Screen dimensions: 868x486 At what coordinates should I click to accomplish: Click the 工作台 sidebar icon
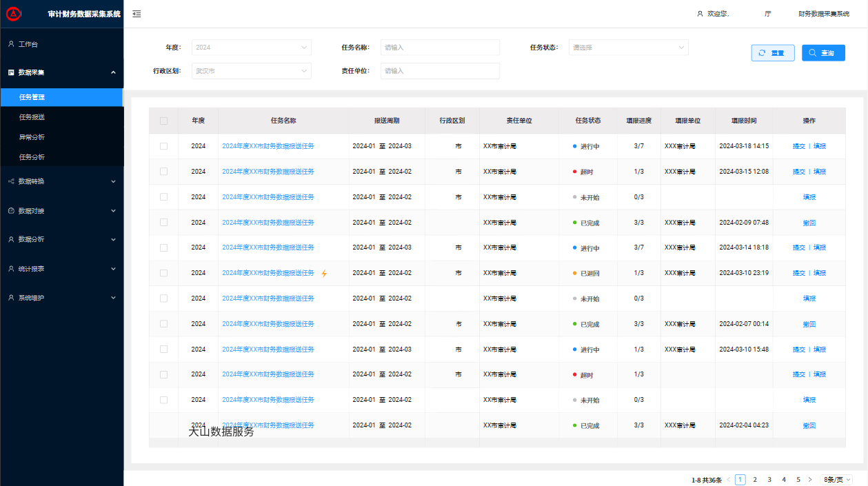pyautogui.click(x=11, y=44)
